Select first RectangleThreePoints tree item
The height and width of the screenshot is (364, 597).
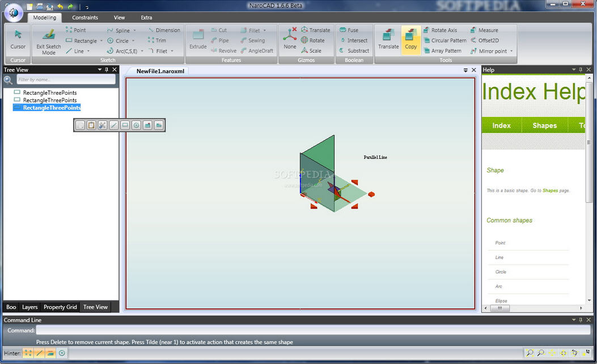(x=49, y=92)
